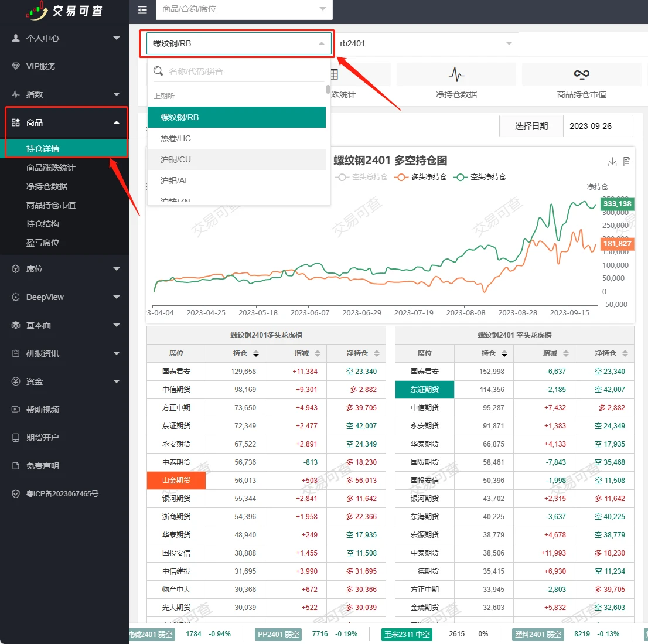Select 沪铝/AL from commodity list
Image resolution: width=648 pixels, height=644 pixels.
pos(236,180)
